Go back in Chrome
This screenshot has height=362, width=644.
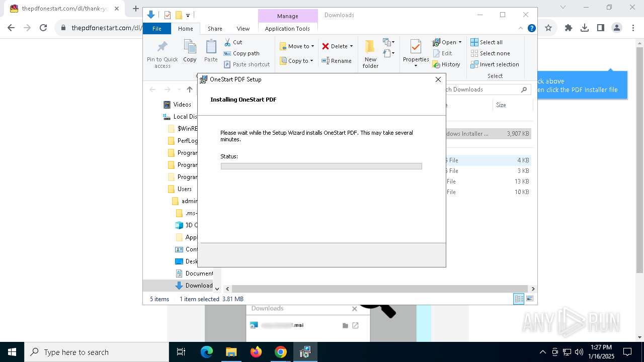click(x=11, y=28)
